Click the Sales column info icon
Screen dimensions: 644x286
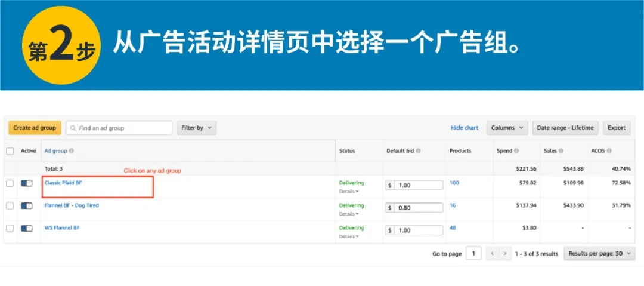[562, 151]
